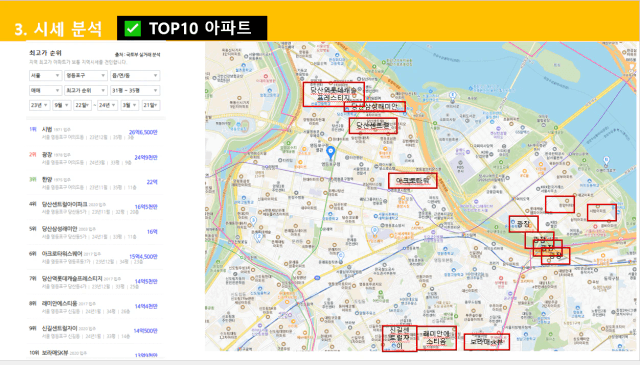
Task: Select the 1위 시범 apartment entry
Action: tap(93, 133)
